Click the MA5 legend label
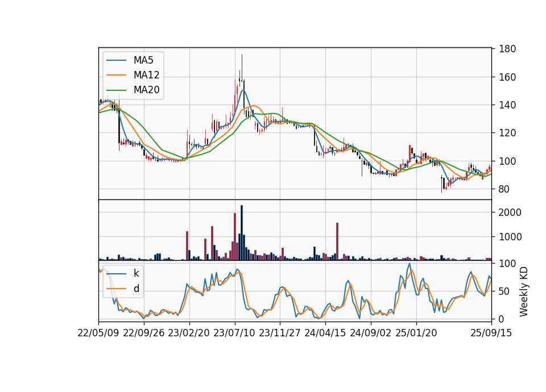This screenshot has height=392, width=546. point(143,60)
